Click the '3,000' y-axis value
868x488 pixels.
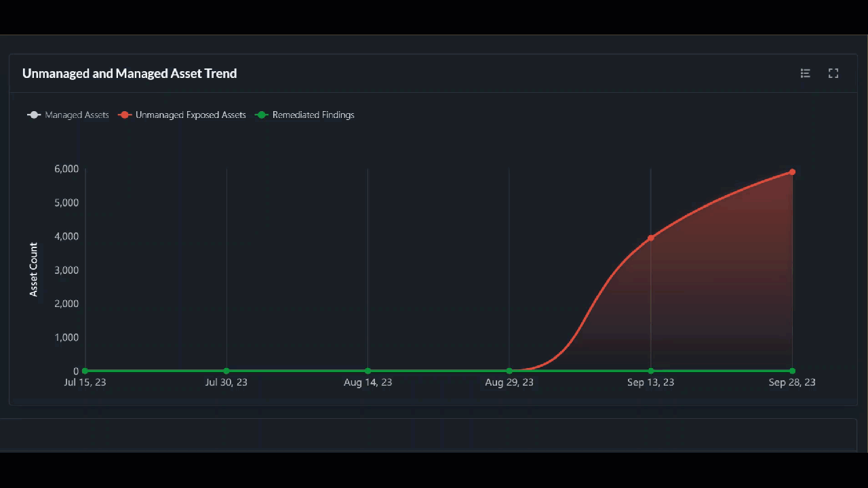pyautogui.click(x=66, y=270)
